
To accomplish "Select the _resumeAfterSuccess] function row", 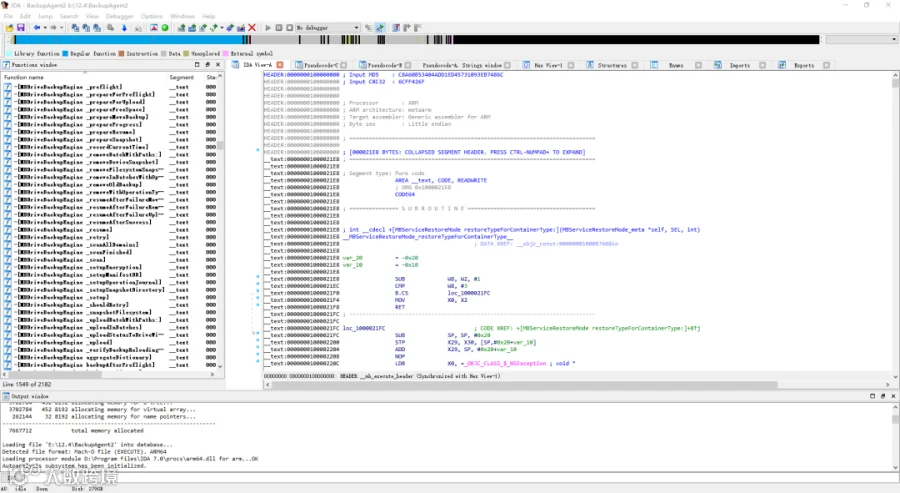I will 111,222.
